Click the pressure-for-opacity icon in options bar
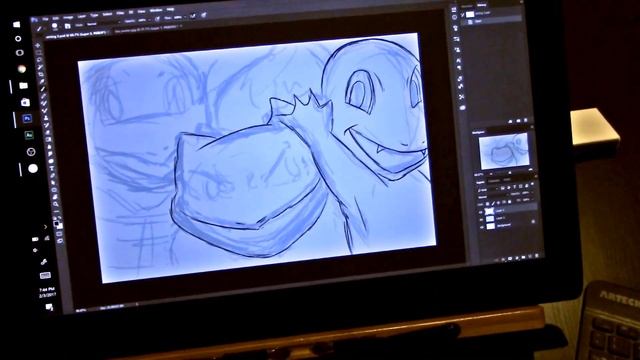 [157, 18]
